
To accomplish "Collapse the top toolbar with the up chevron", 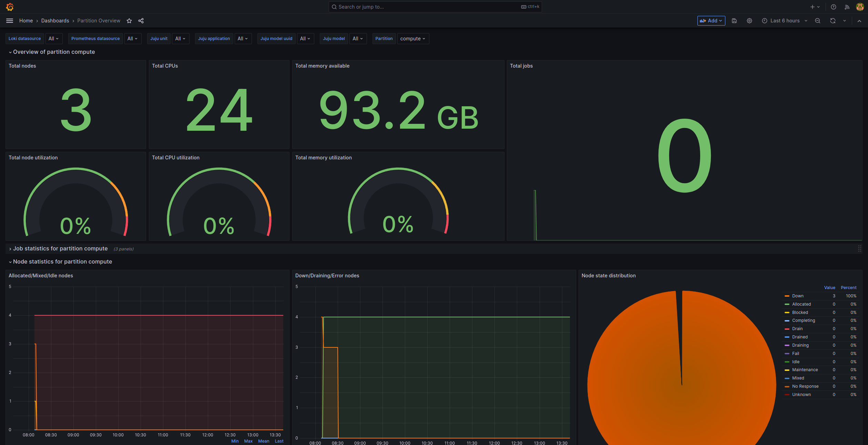I will tap(859, 21).
